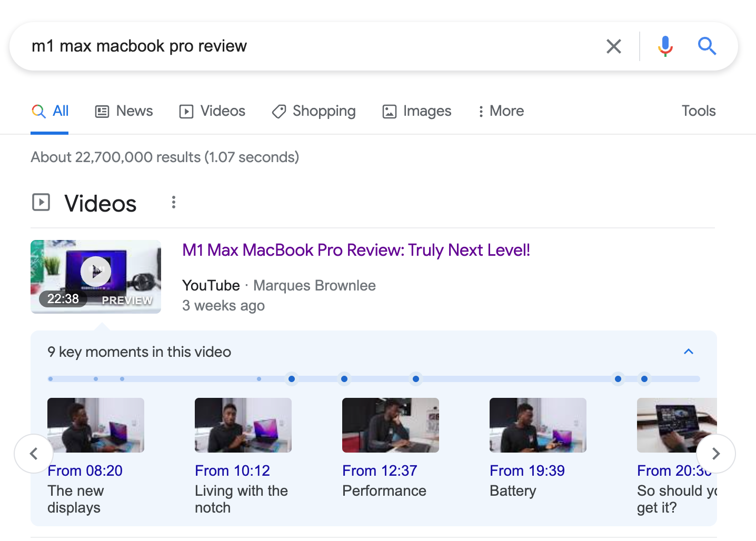Open the 'From 10:12' moment thumbnail
The height and width of the screenshot is (541, 756).
[243, 425]
